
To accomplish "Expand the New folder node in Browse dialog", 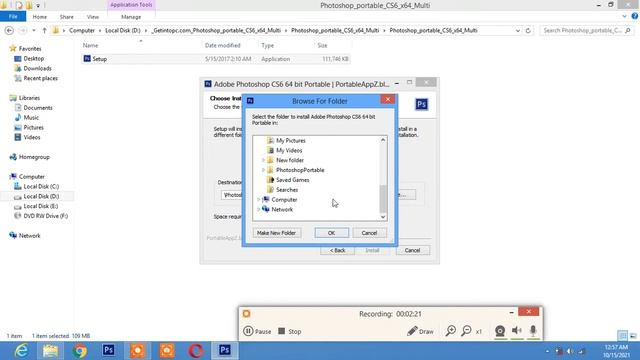I will [x=263, y=160].
